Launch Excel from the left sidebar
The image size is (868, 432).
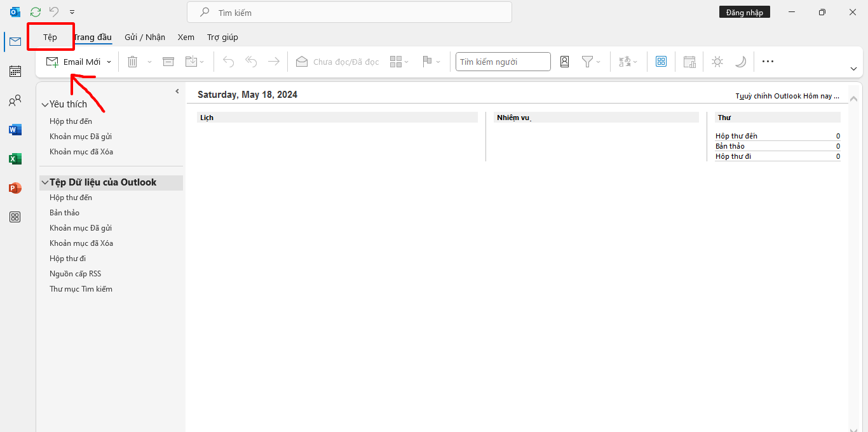(15, 159)
